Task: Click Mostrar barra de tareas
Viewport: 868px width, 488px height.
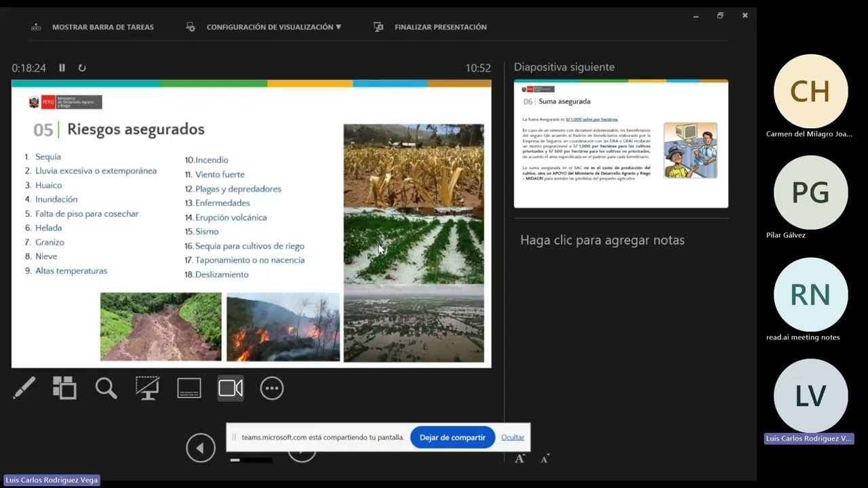Action: [x=103, y=27]
